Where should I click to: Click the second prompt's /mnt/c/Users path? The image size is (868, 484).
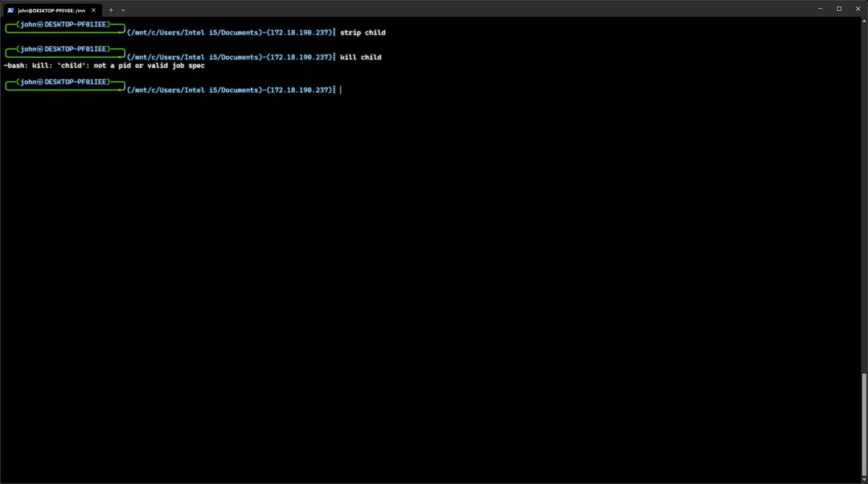click(194, 57)
